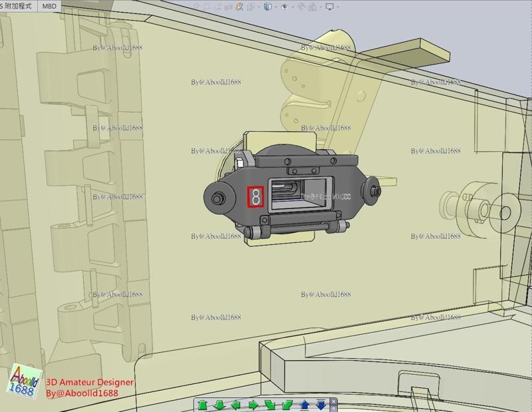Click the green turn-right arrow
This screenshot has width=532, height=412.
(x=253, y=405)
